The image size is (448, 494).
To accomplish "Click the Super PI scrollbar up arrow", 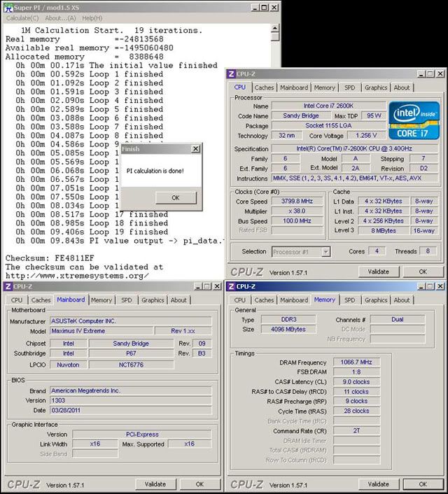I will 275,29.
